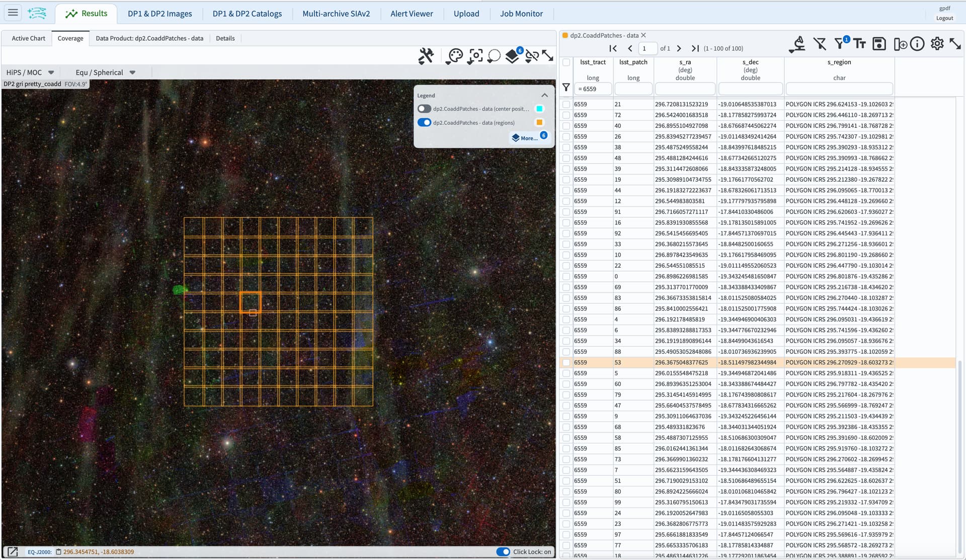Open the hamburger main menu
966x560 pixels.
tap(13, 13)
